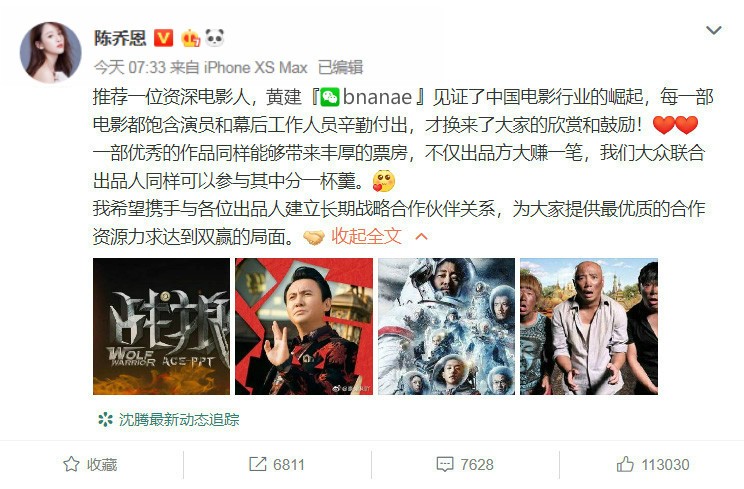Viewport: 744px width, 489px height.
Task: Click the iPhone XS Max source link
Action: [x=255, y=67]
